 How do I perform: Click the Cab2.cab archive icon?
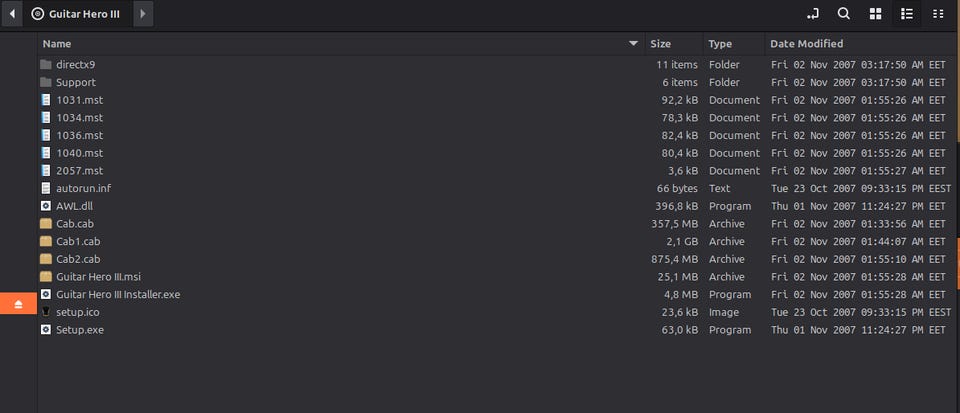click(46, 259)
